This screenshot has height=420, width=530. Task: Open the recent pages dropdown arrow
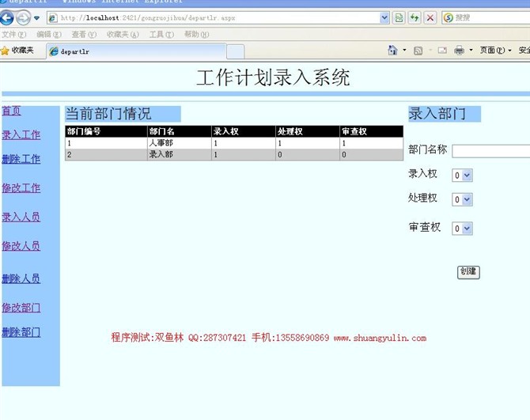coord(36,18)
